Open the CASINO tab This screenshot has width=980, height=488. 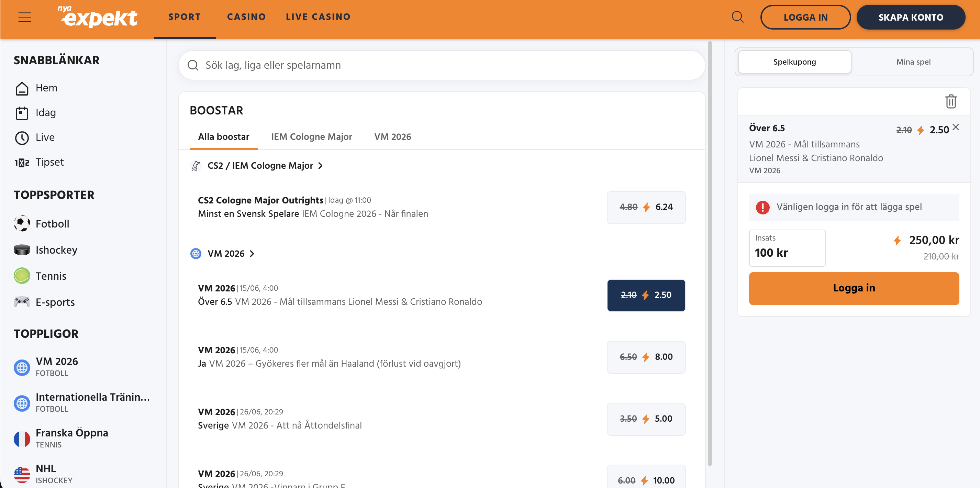point(246,17)
